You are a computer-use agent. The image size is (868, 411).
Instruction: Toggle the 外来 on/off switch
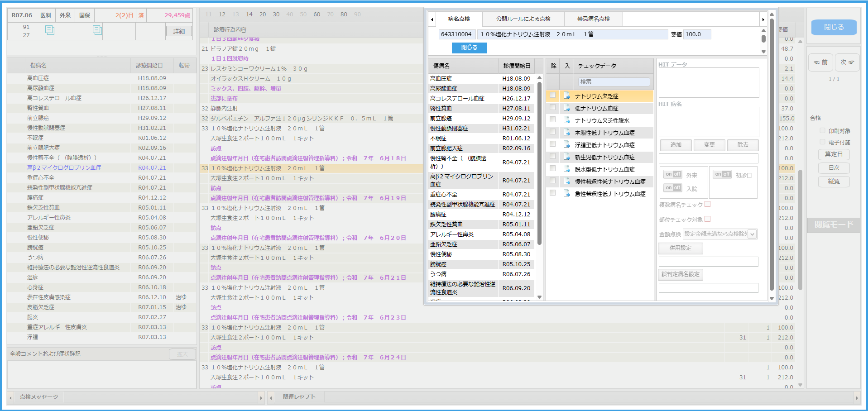pyautogui.click(x=673, y=174)
